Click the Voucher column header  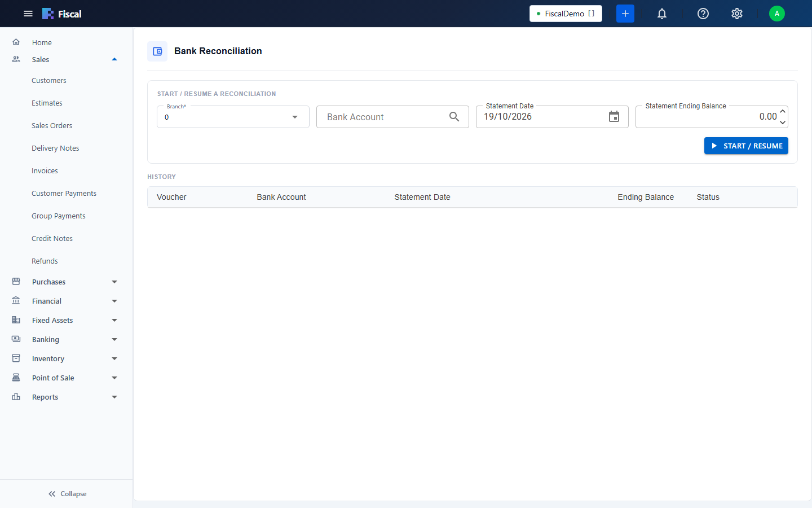click(171, 197)
